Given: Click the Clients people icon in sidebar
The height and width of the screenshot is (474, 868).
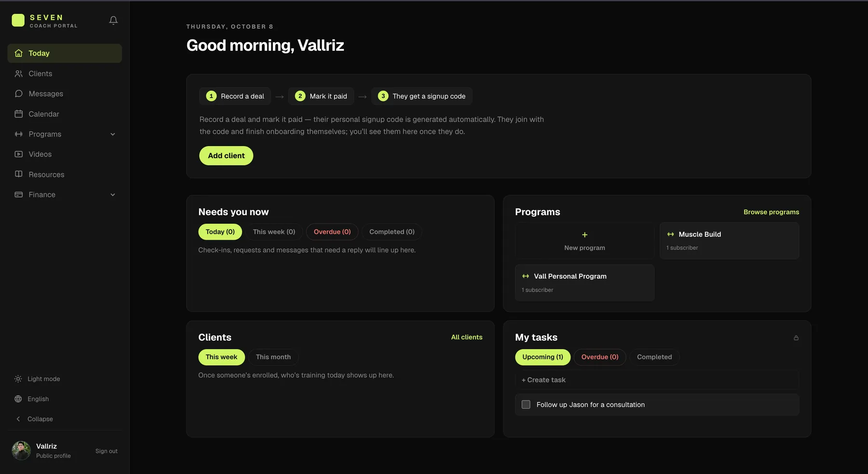Looking at the screenshot, I should tap(19, 74).
